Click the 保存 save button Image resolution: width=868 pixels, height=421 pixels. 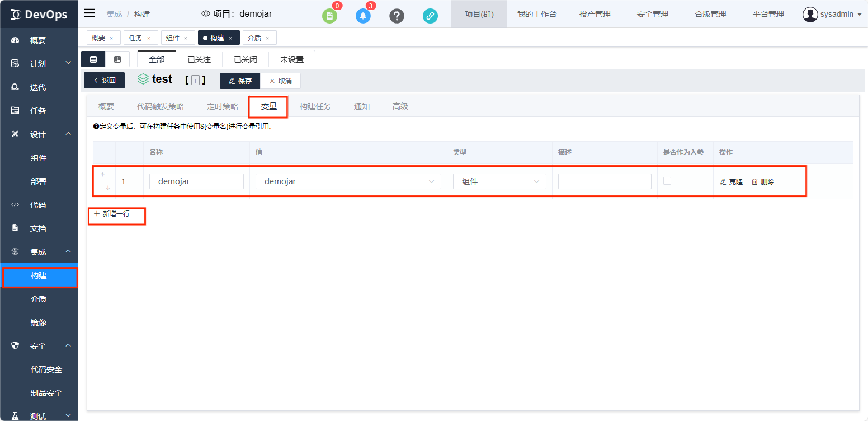click(240, 81)
